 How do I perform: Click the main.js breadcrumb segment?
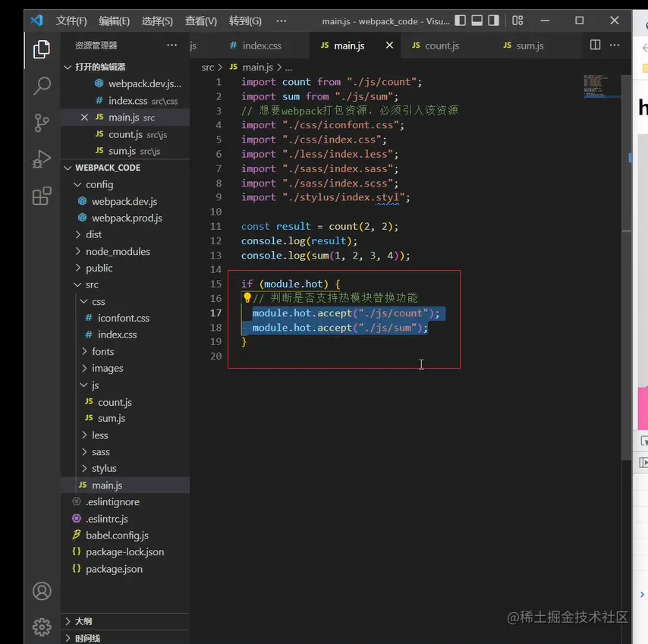(x=251, y=68)
